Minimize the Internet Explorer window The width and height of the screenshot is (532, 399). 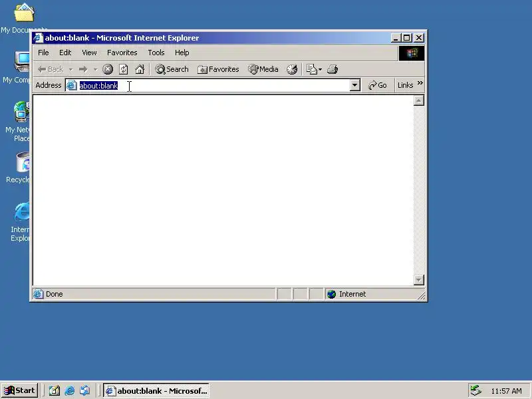pos(396,38)
